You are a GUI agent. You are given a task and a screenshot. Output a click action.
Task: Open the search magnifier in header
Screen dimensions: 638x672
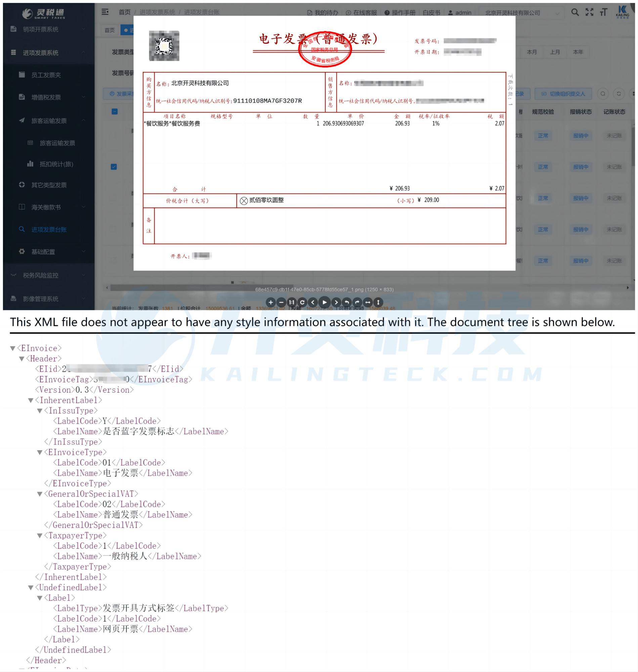pos(575,12)
